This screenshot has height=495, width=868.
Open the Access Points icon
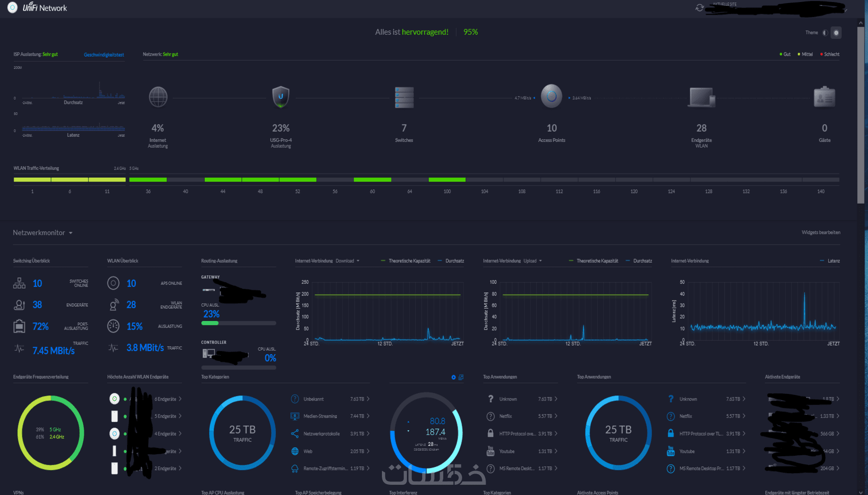tap(551, 96)
